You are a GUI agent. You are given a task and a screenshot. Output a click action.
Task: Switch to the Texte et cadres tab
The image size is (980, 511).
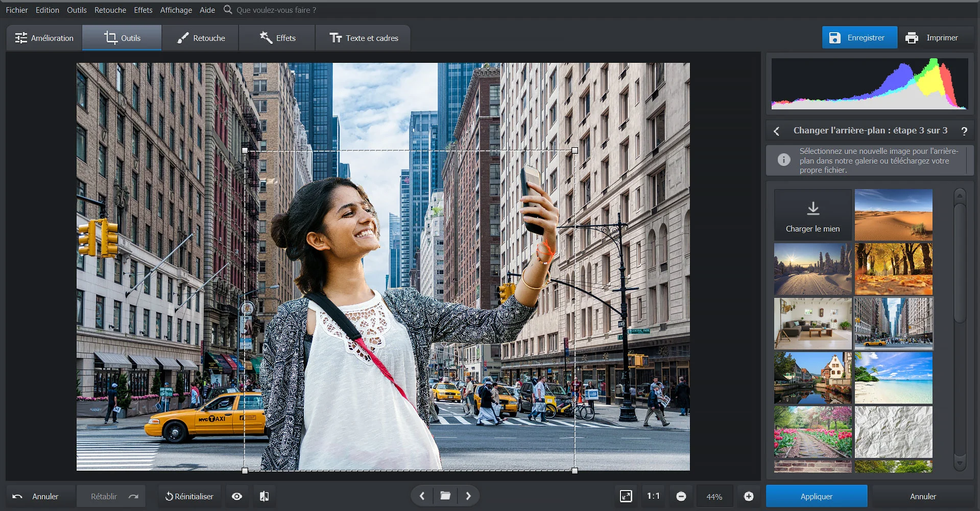(363, 38)
